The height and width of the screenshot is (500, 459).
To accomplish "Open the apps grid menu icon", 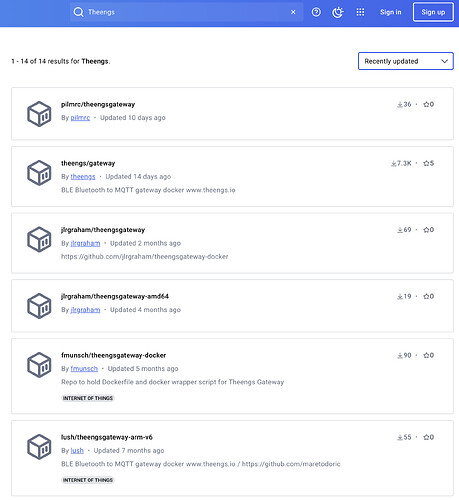I will (x=360, y=12).
